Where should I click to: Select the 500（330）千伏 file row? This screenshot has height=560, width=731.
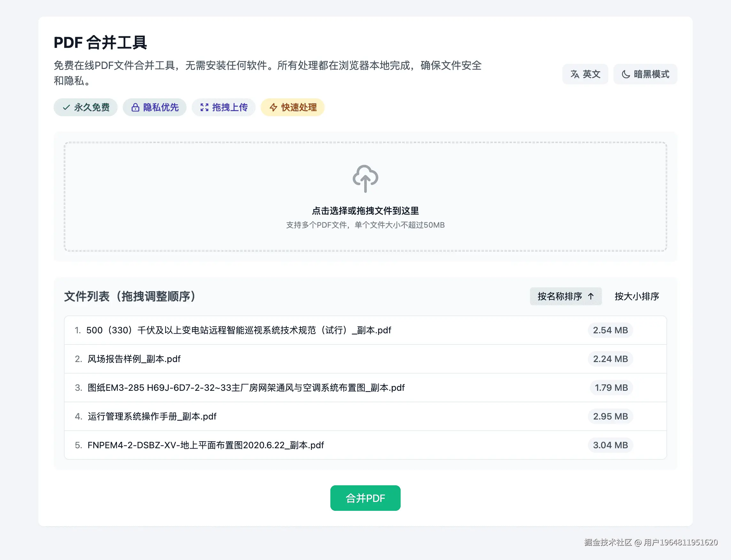(x=238, y=330)
